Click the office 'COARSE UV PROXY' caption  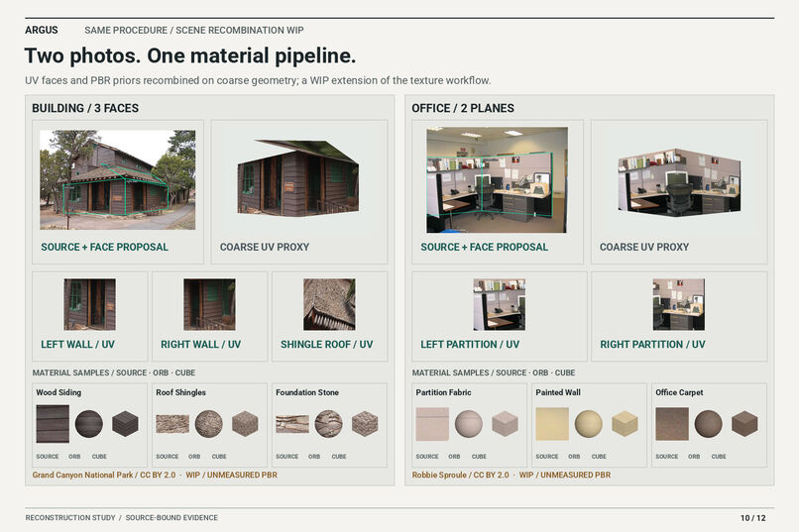point(644,247)
